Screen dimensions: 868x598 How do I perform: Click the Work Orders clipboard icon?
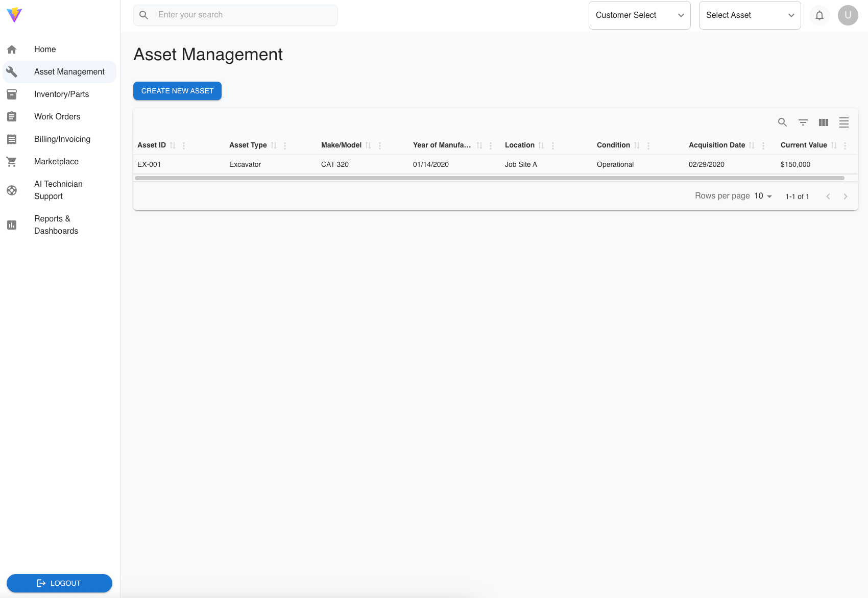point(12,117)
